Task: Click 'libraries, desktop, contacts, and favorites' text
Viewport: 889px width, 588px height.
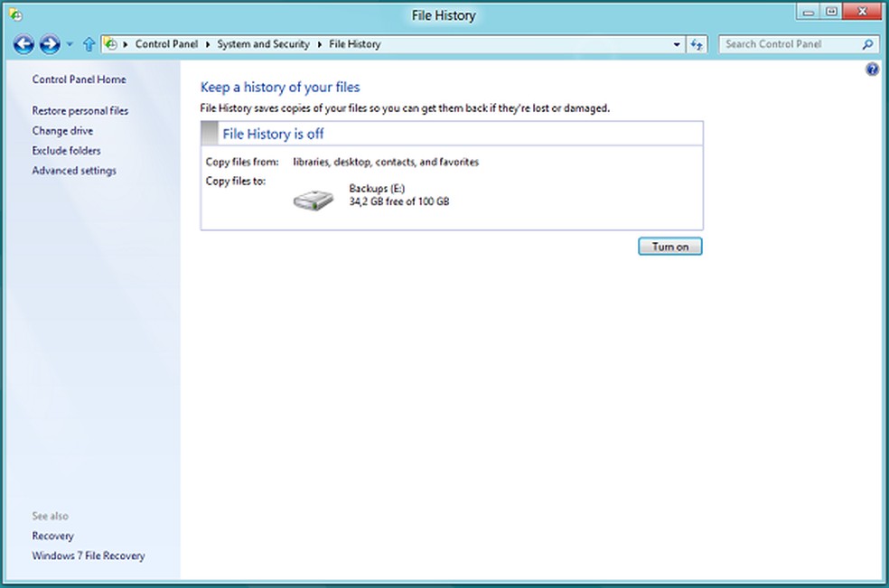Action: 386,163
